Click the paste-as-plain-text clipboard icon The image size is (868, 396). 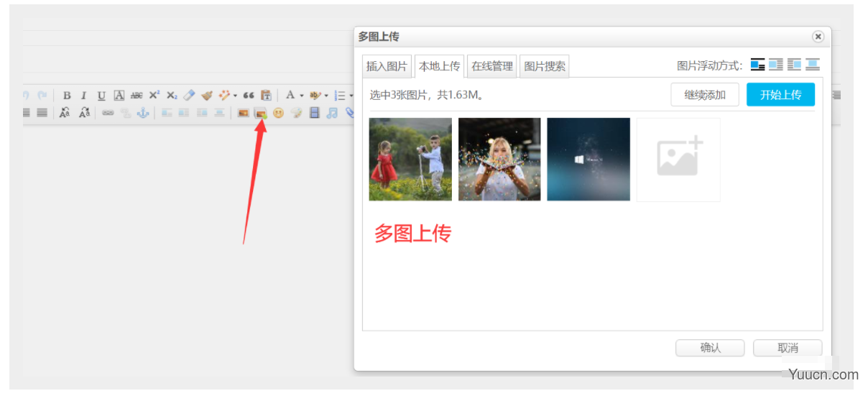266,95
